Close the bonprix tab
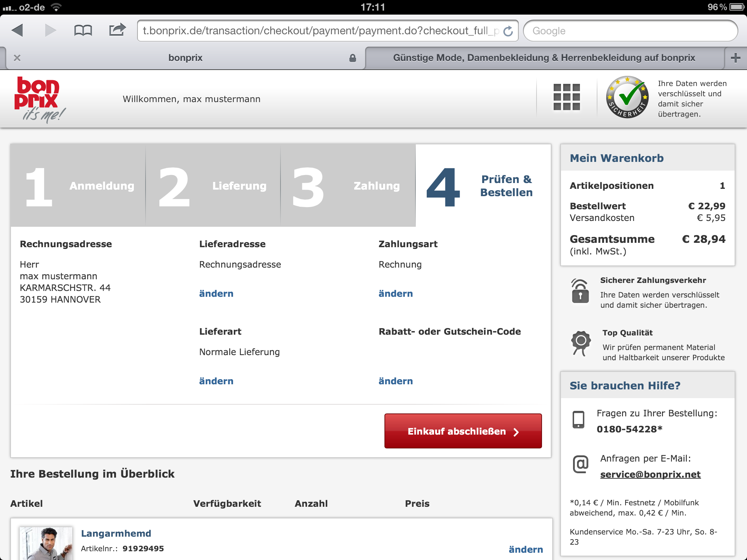This screenshot has width=747, height=560. tap(17, 58)
